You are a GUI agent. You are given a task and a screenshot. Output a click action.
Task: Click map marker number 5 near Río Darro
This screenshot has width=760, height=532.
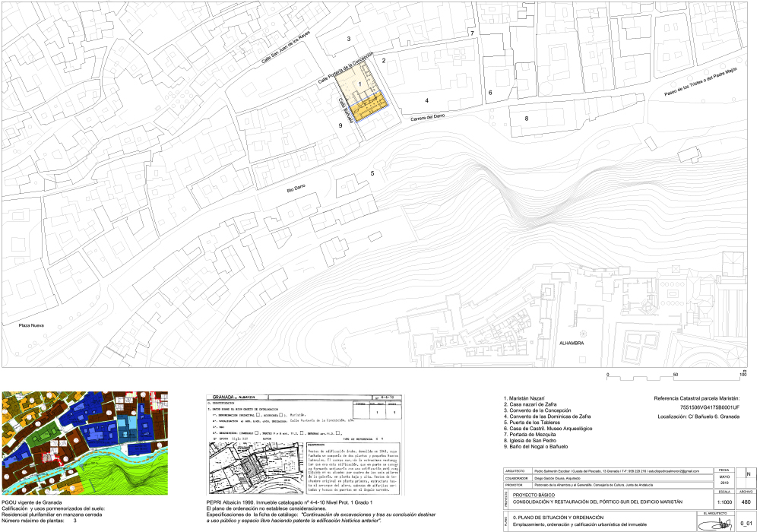(372, 174)
